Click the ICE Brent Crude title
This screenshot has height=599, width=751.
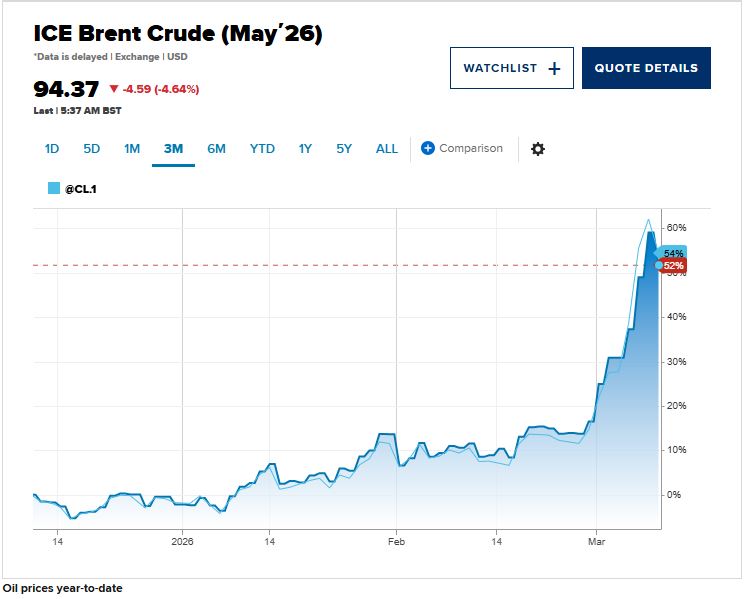[x=178, y=34]
